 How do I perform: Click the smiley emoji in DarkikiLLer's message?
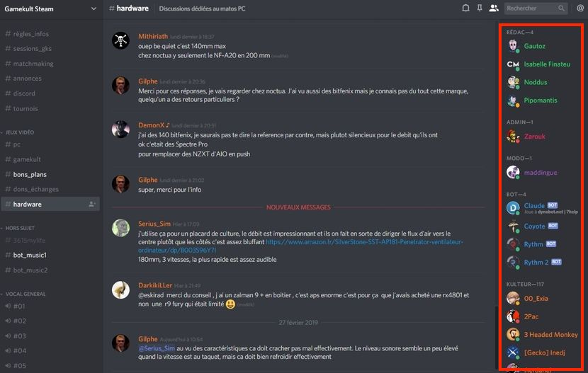point(230,304)
